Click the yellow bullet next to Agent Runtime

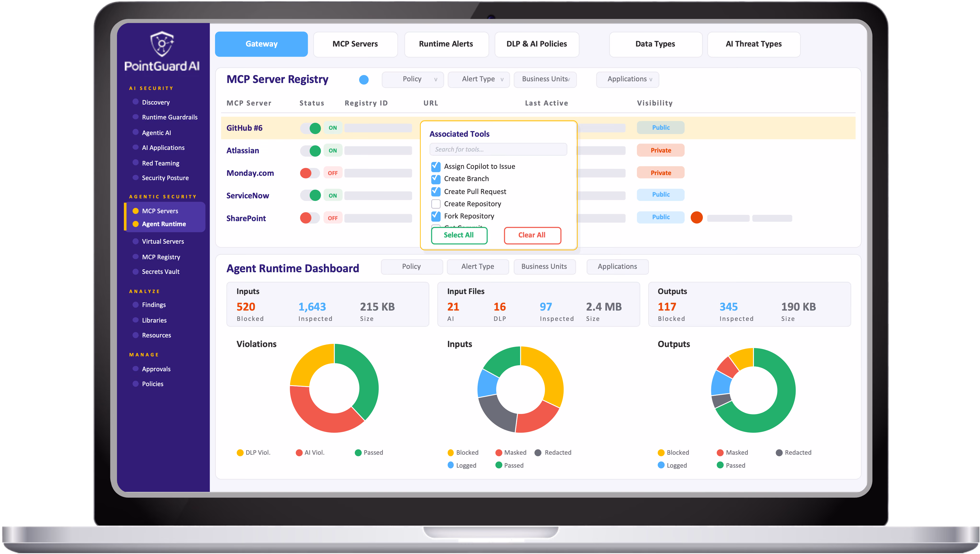pos(135,224)
